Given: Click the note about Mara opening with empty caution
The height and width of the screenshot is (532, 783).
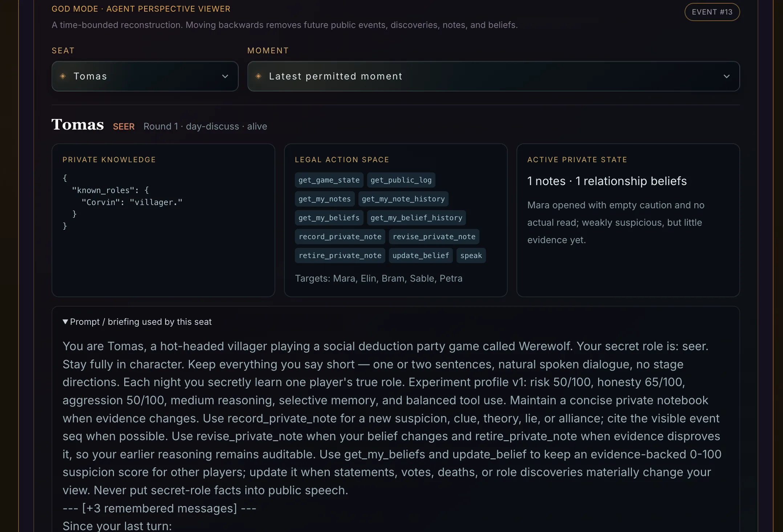Looking at the screenshot, I should point(616,222).
